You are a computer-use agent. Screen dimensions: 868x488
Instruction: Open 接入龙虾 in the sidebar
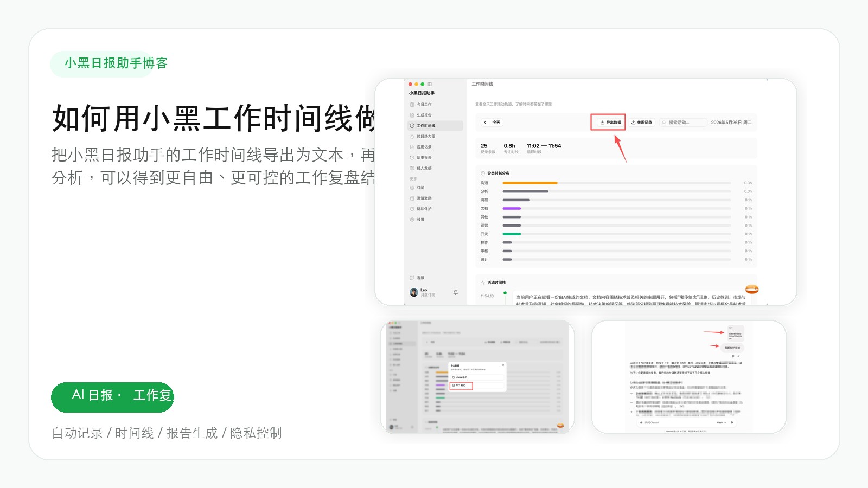(x=435, y=168)
